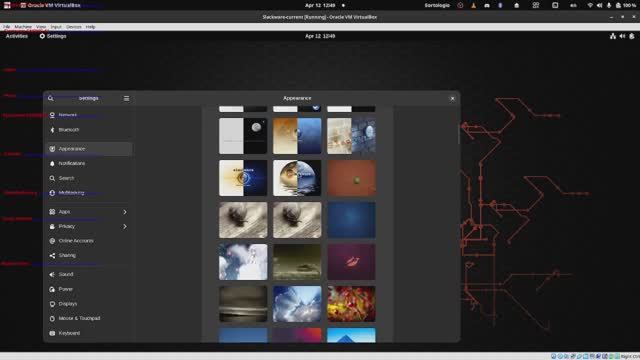Select the second snail wallpaper

click(x=297, y=220)
